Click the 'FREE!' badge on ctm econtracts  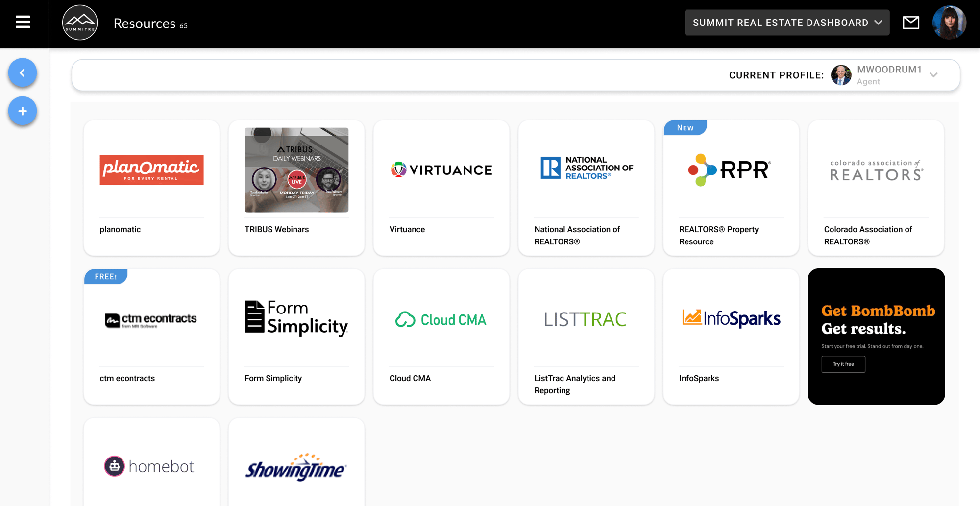106,277
